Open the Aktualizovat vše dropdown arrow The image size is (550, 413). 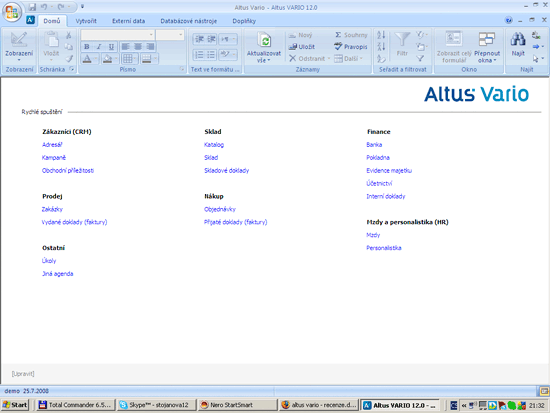[269, 61]
